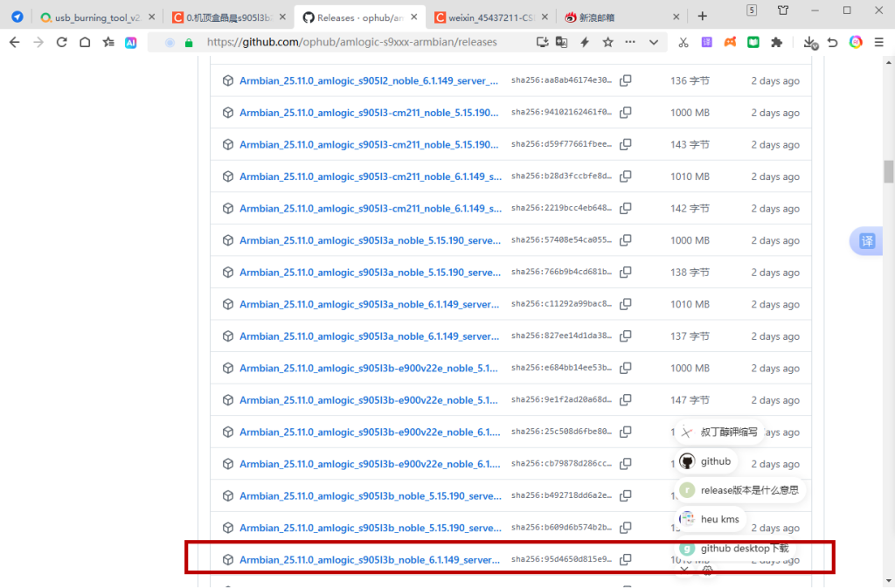Screen dimensions: 895x588
Task: Open the browser hamburger main menu
Action: point(878,42)
